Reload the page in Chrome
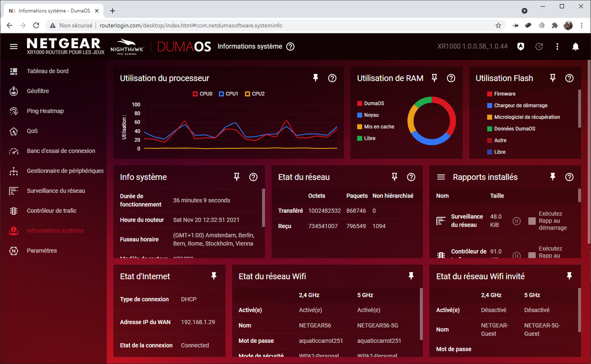591x364 pixels. [x=36, y=25]
